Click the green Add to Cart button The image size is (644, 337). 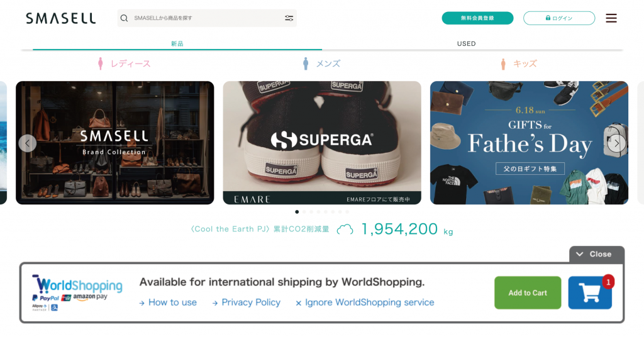pos(528,292)
